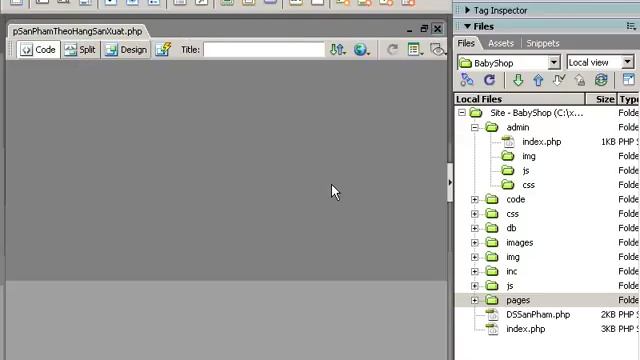Viewport: 640px width, 360px height.
Task: Click the db folder icon
Action: [x=492, y=228]
